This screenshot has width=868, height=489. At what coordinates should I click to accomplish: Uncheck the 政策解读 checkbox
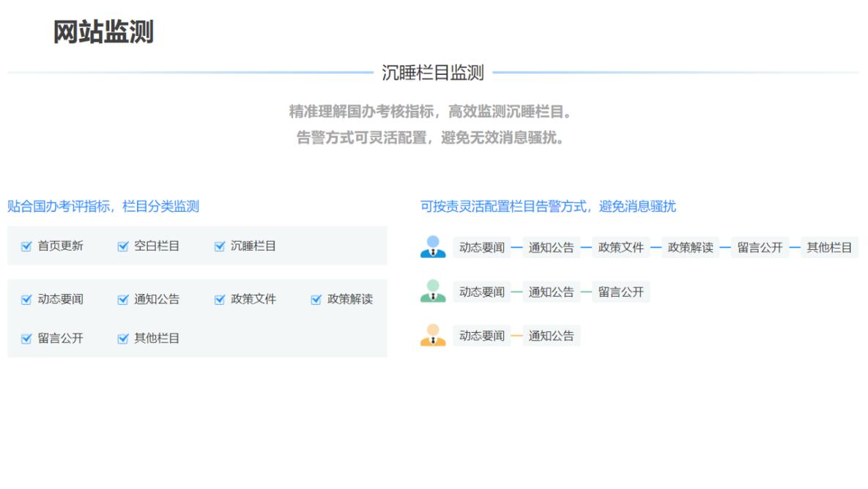(x=316, y=299)
